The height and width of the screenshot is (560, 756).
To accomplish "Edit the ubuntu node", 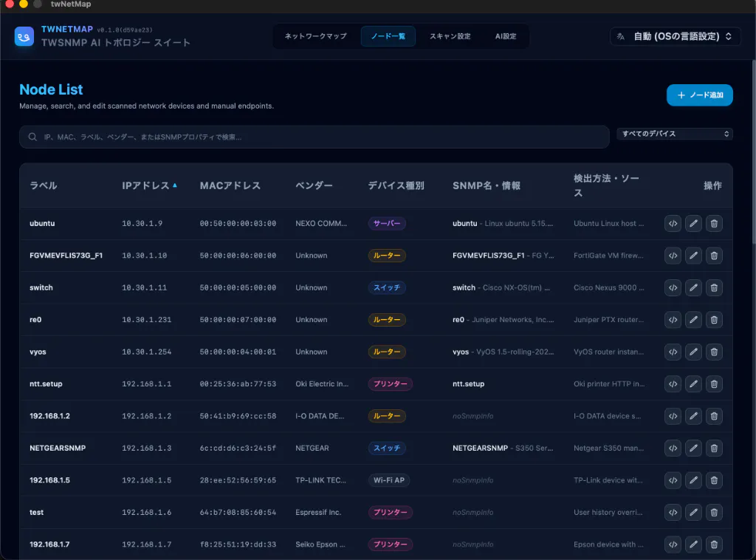I will (693, 223).
